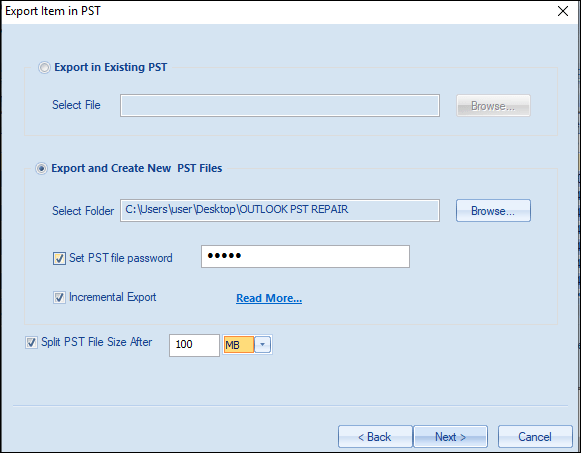
Task: Click Browse beside the Select Folder field
Action: pyautogui.click(x=493, y=210)
